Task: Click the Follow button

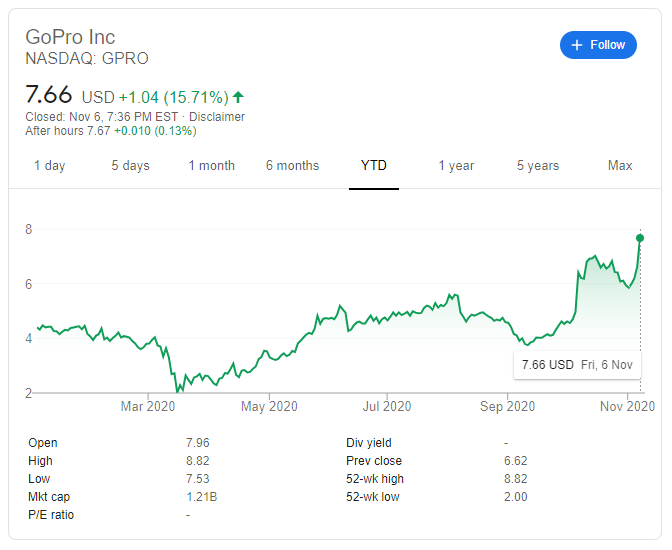Action: click(x=598, y=45)
